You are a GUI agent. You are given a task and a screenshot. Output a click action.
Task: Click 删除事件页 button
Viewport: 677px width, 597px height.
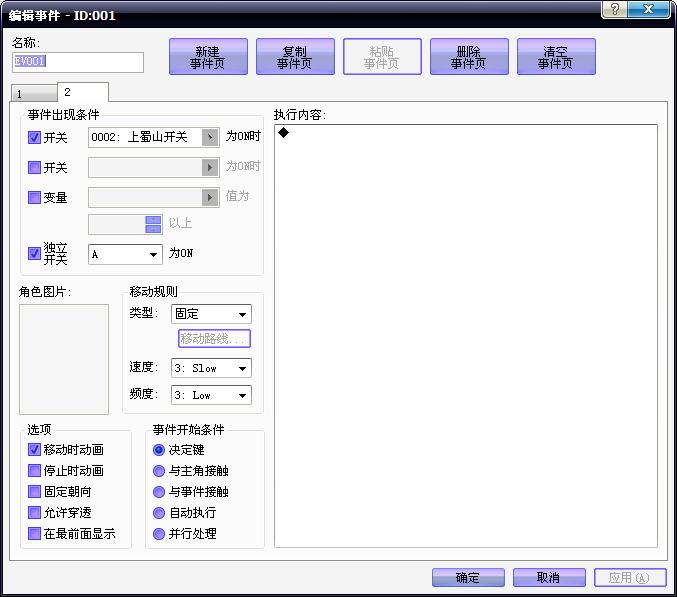coord(469,57)
